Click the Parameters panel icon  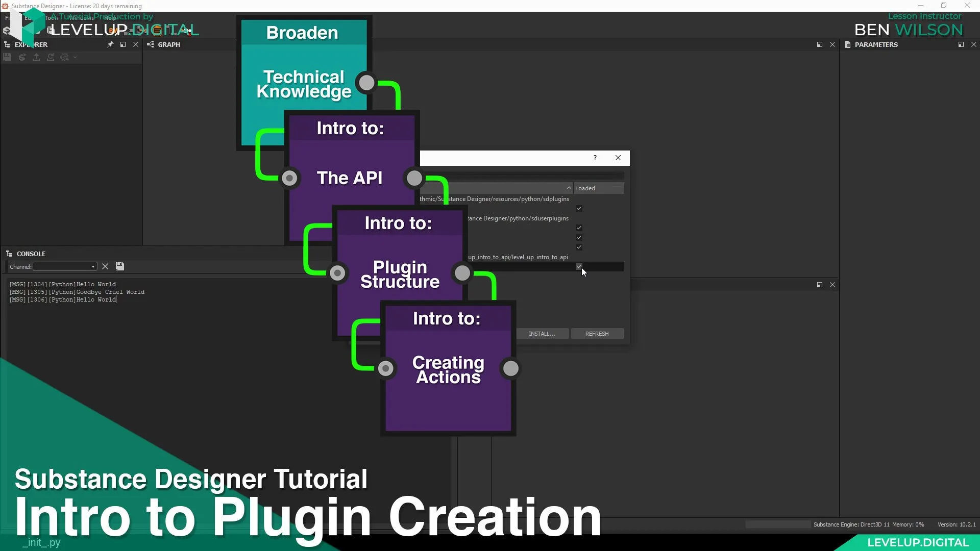click(847, 44)
